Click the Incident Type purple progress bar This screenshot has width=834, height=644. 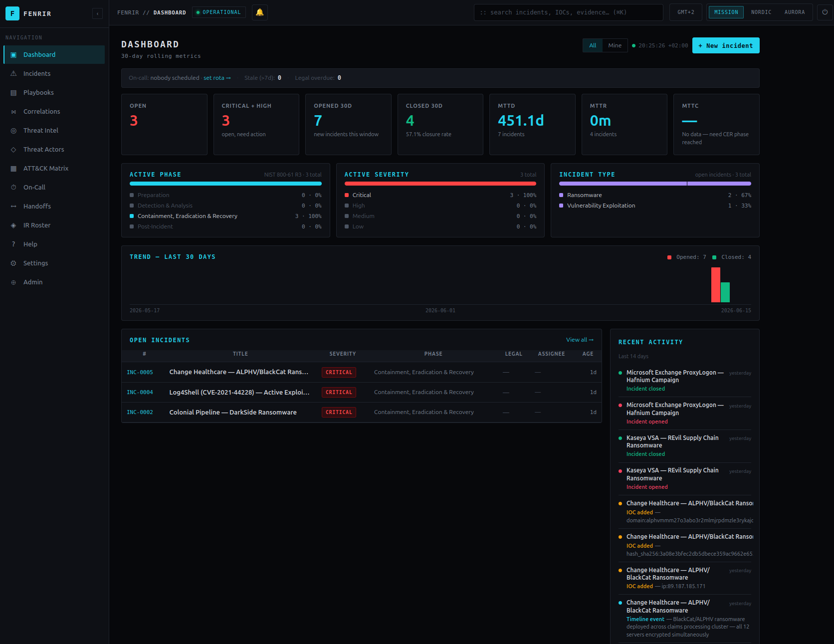pos(655,184)
